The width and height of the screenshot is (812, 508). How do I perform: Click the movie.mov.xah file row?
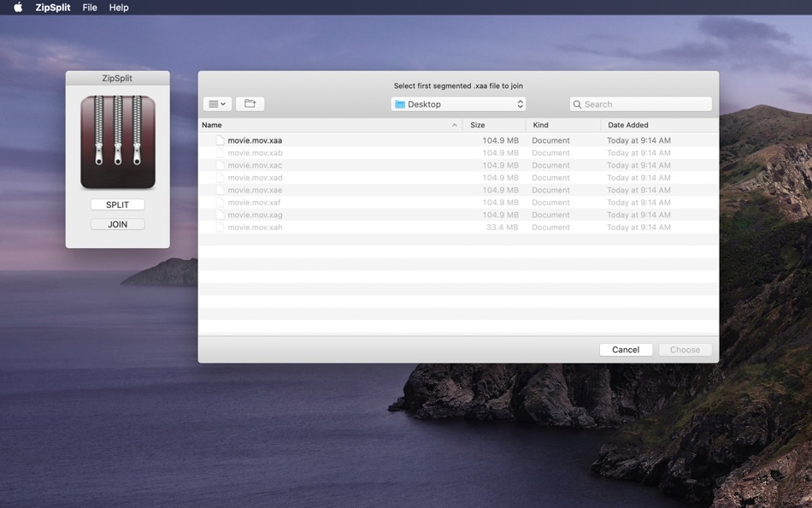click(458, 227)
